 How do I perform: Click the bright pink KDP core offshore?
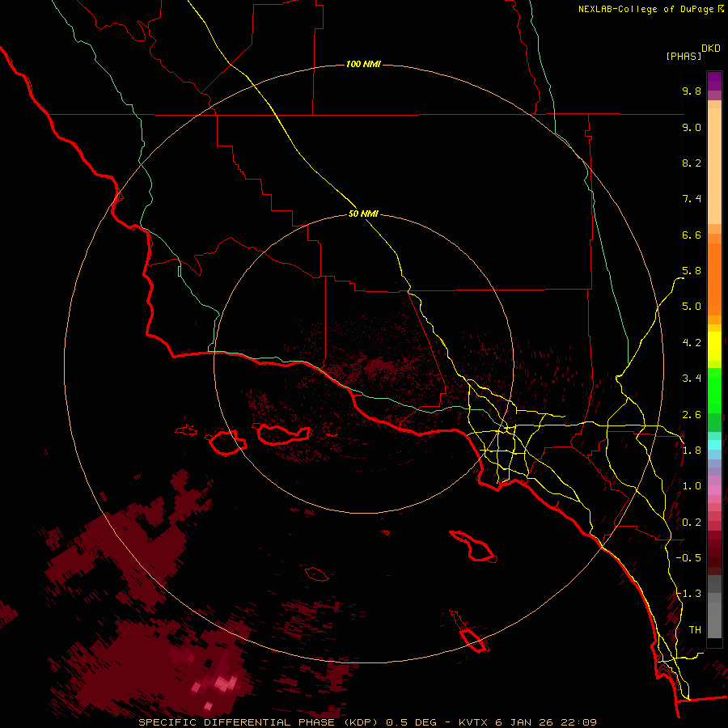[225, 683]
